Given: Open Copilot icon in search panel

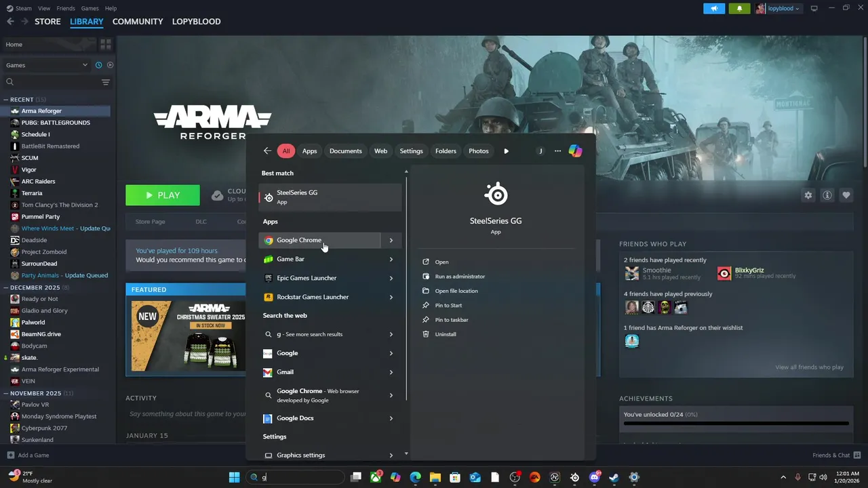Looking at the screenshot, I should pos(575,151).
